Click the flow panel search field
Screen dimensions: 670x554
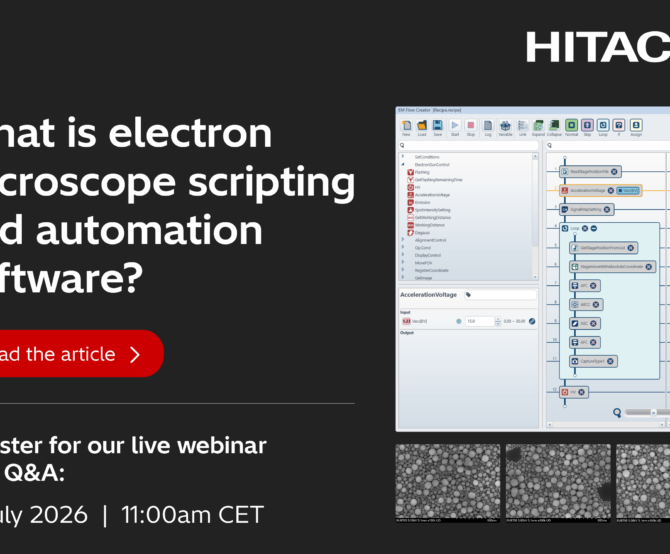(x=608, y=146)
